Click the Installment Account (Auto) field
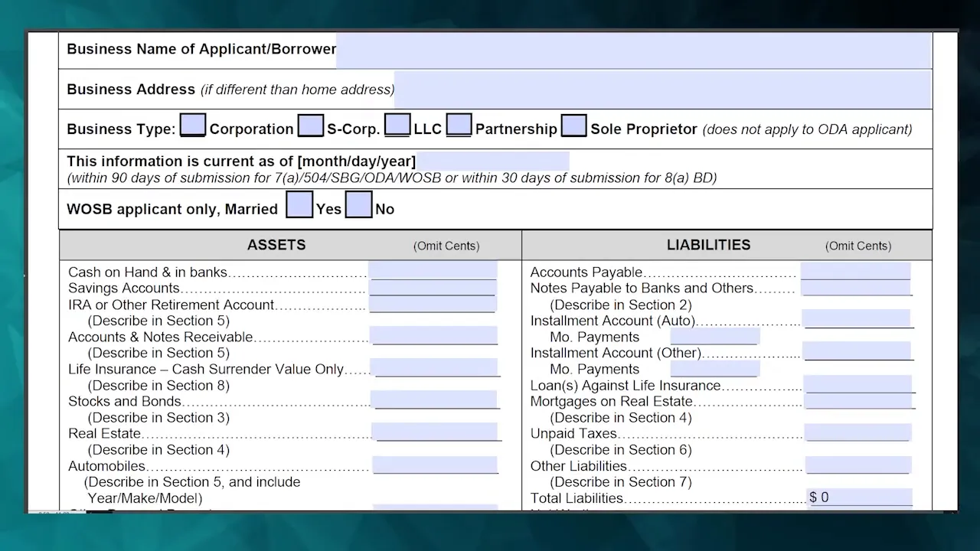 857,318
